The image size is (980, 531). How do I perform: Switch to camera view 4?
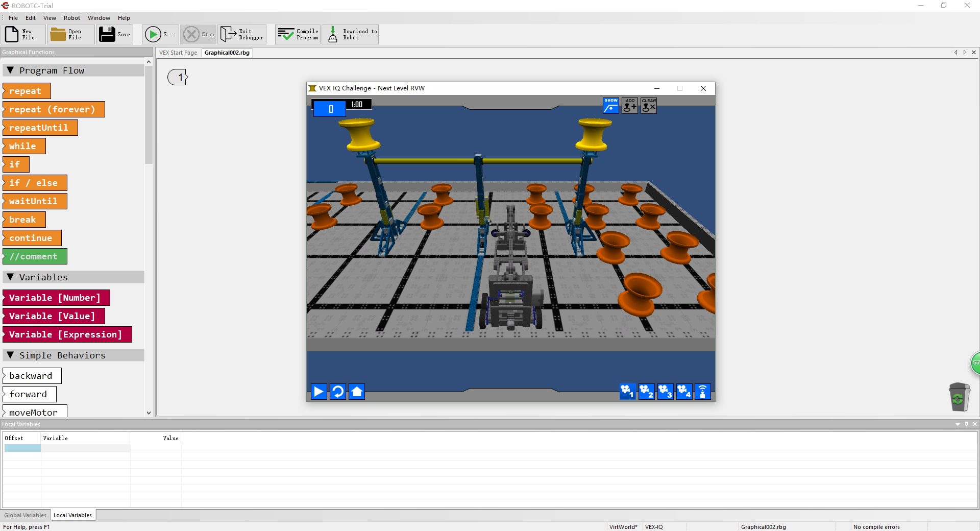click(x=684, y=392)
